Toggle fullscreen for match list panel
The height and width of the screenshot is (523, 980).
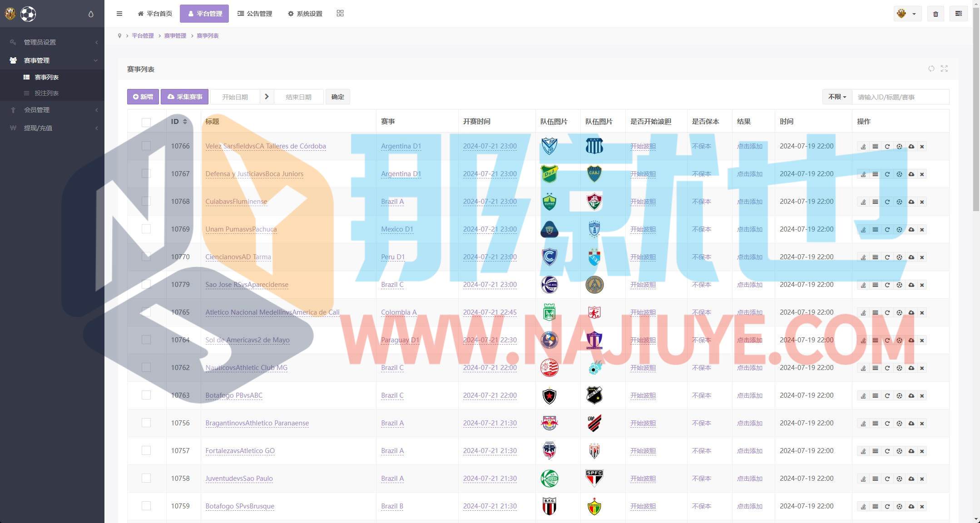(944, 69)
